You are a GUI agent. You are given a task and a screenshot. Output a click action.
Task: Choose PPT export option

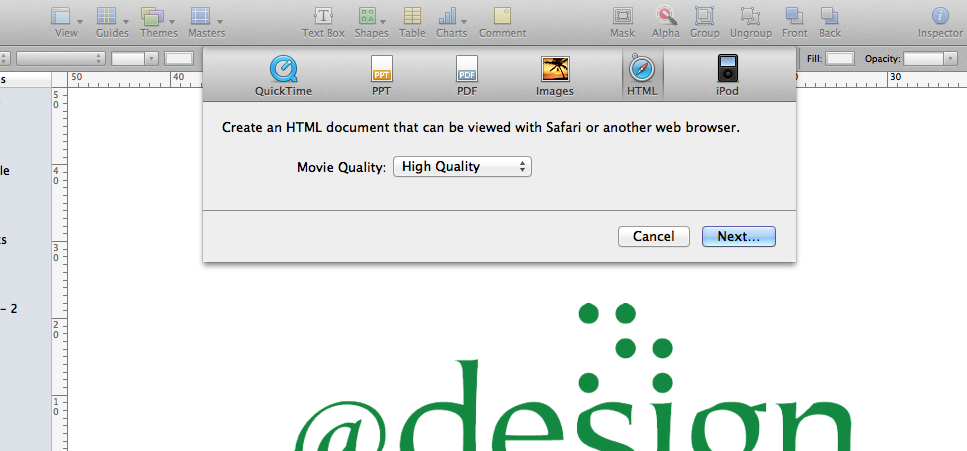pyautogui.click(x=381, y=76)
